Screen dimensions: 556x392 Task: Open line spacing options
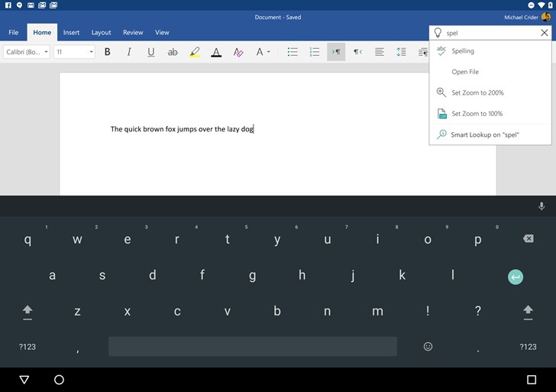[401, 52]
